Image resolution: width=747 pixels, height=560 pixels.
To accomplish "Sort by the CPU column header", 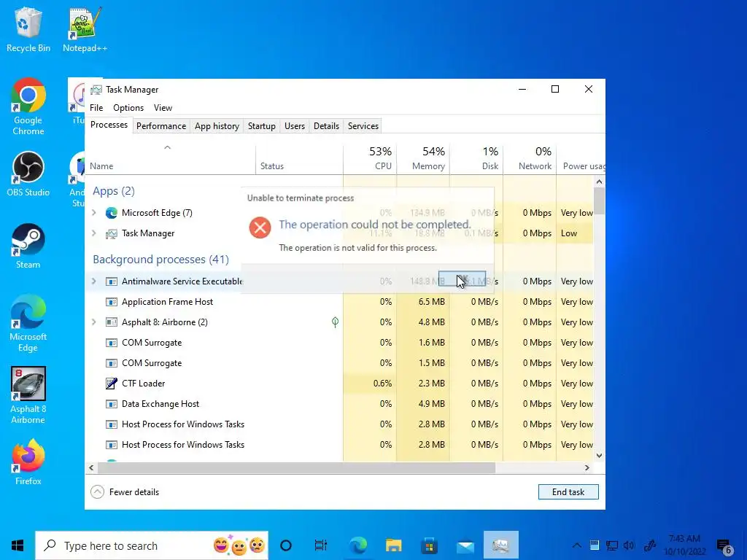I will pyautogui.click(x=370, y=160).
